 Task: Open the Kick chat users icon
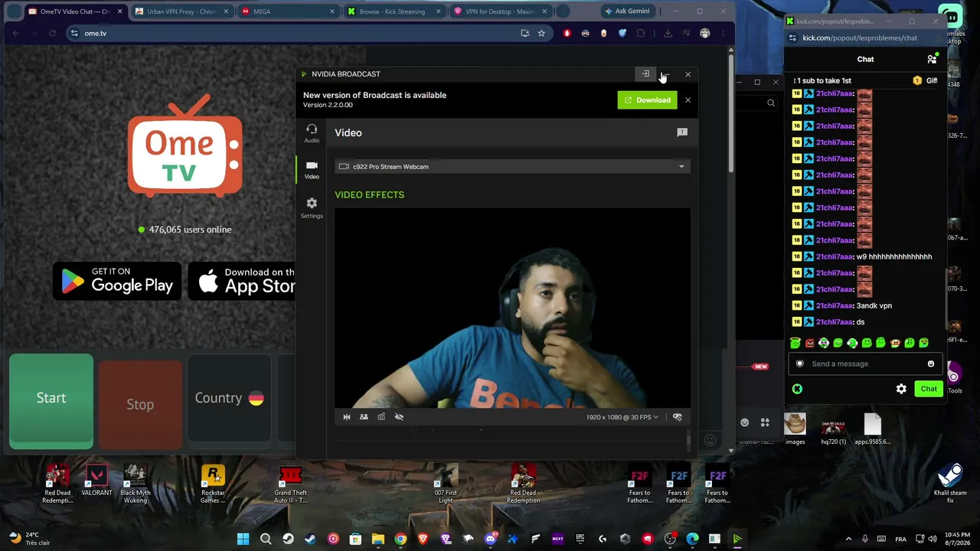click(932, 59)
